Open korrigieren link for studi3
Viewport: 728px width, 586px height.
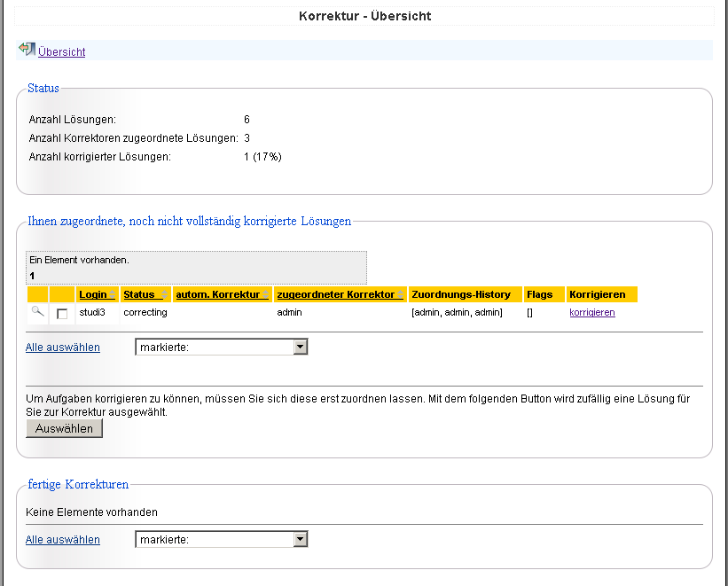[592, 312]
